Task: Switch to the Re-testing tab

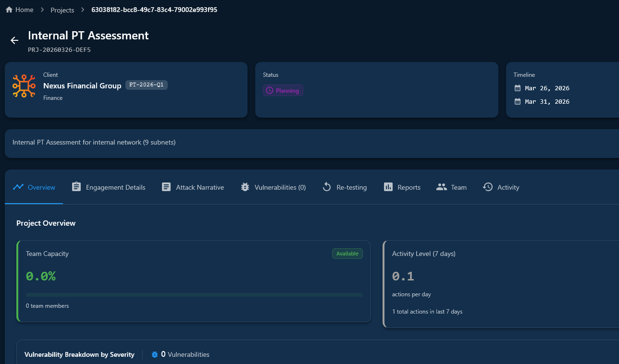Action: click(x=345, y=187)
